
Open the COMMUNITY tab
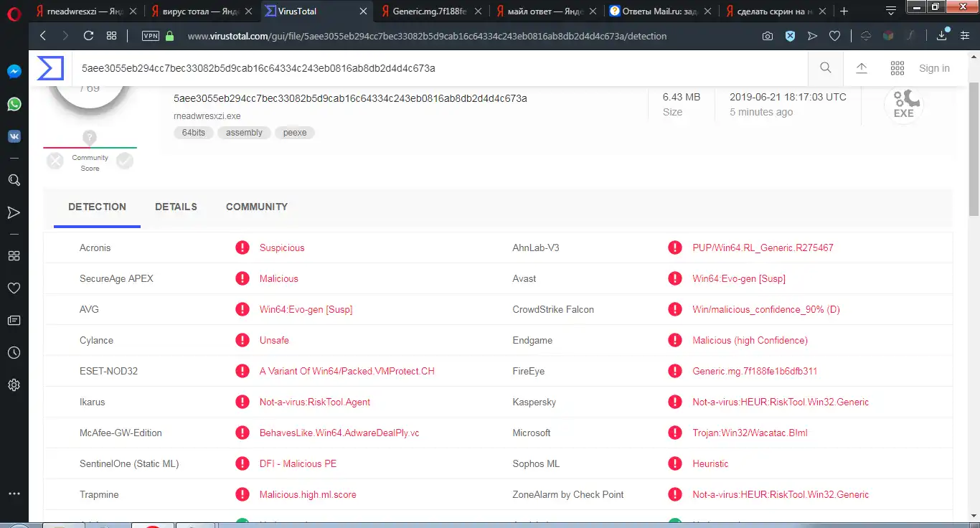pos(257,207)
